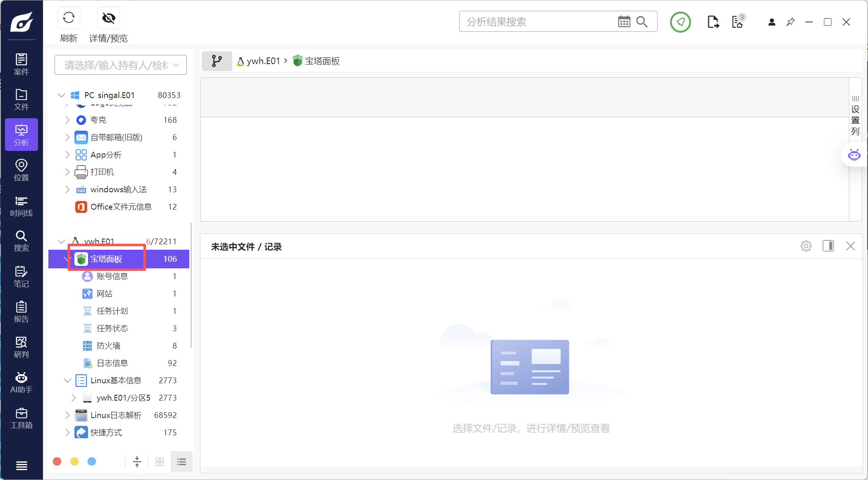Open the 案件 (Case) sidebar section
The image size is (868, 480).
tap(21, 64)
